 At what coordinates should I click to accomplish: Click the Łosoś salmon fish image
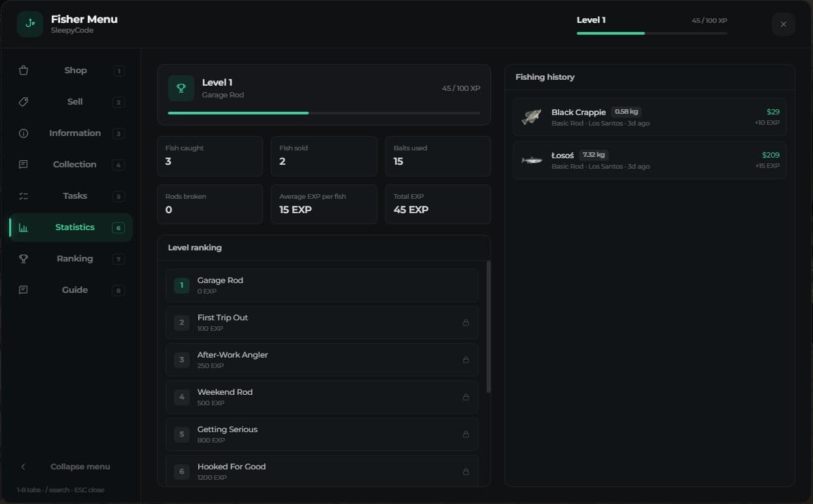tap(532, 160)
